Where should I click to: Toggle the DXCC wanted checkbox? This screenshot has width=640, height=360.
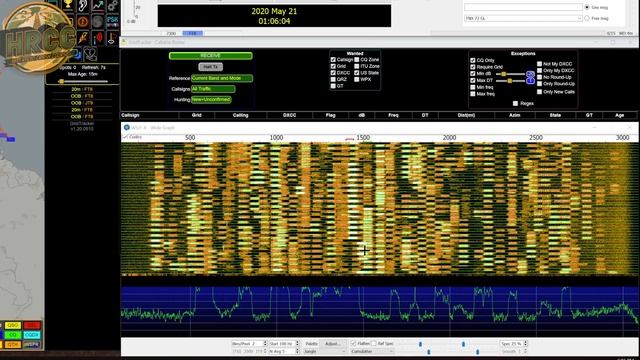[333, 73]
